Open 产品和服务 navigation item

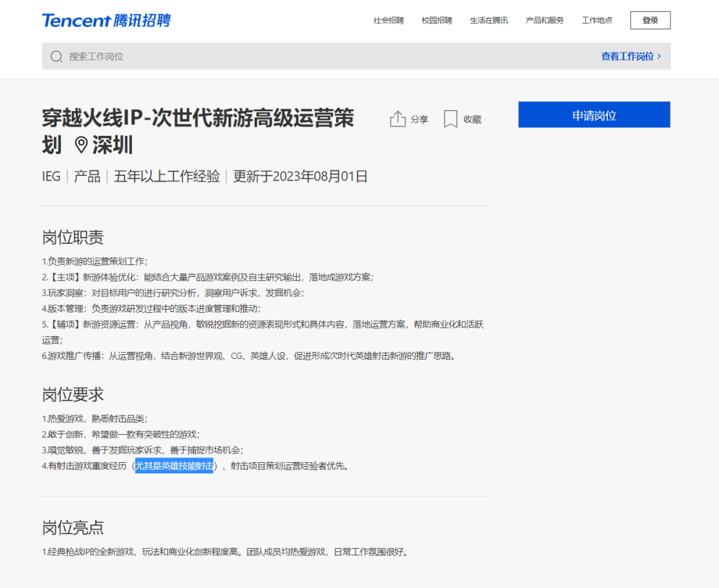click(x=545, y=20)
